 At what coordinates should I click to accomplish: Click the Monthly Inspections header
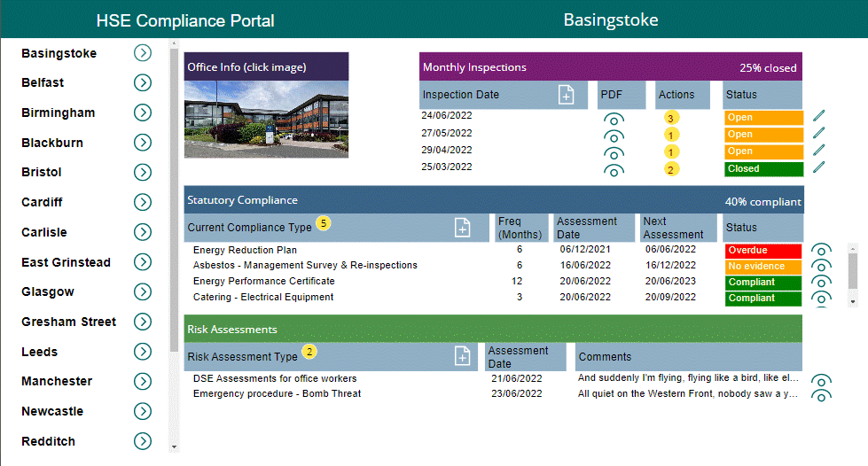(x=611, y=67)
